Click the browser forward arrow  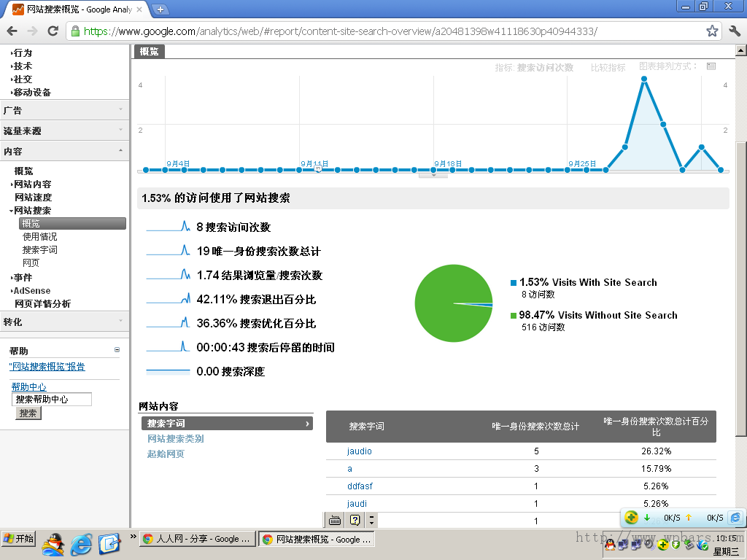[x=32, y=31]
